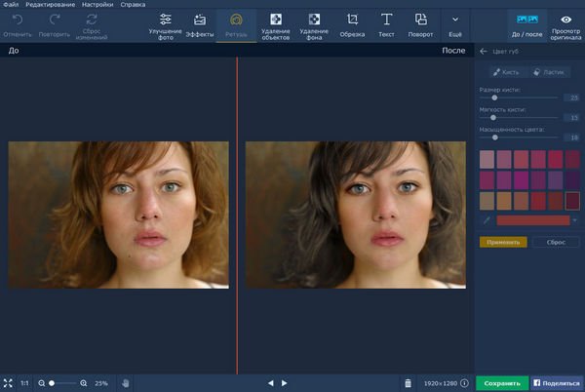Screen dimensions: 585x392
Task: Open the Редактирование menu
Action: tap(50, 5)
